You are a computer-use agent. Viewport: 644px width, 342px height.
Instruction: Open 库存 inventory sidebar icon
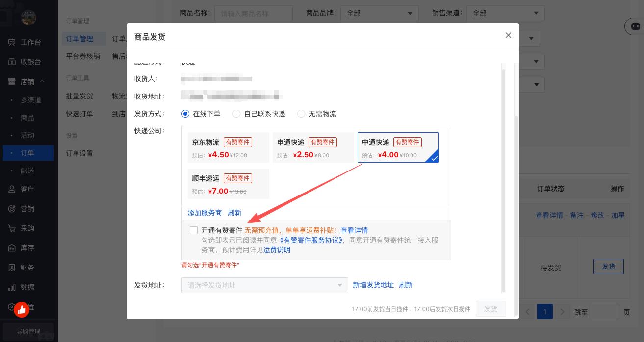point(12,248)
